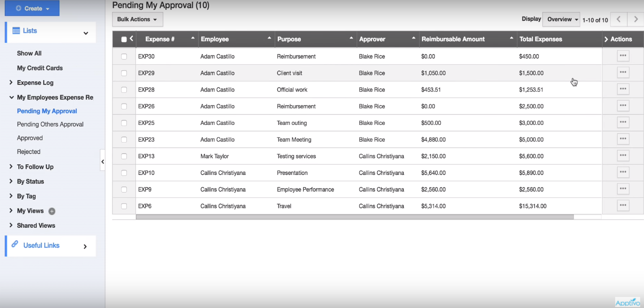Open the Display Overview dropdown
The width and height of the screenshot is (644, 308).
[561, 19]
